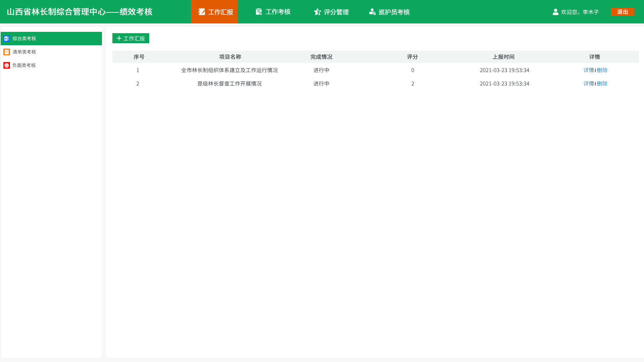Click 删除 for row 2
The image size is (644, 362).
pos(602,83)
